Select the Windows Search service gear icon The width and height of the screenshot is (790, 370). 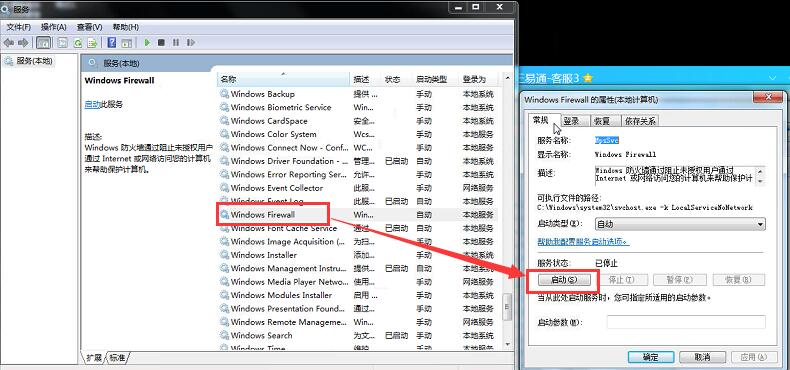pos(224,335)
